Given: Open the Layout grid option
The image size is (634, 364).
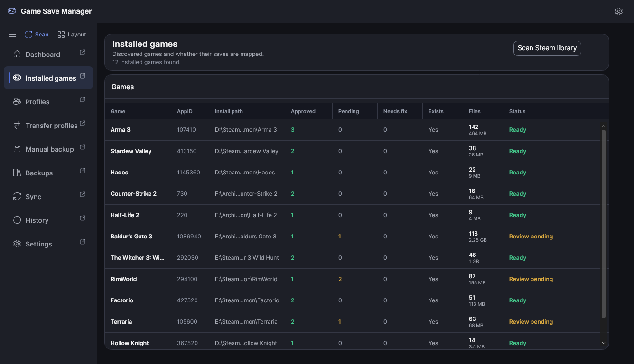Looking at the screenshot, I should pyautogui.click(x=72, y=35).
